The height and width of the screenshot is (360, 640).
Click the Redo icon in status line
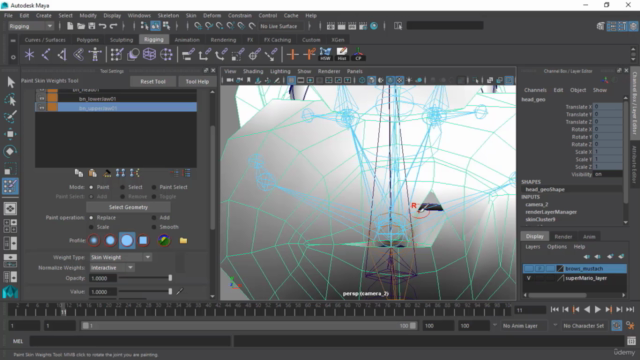click(113, 26)
